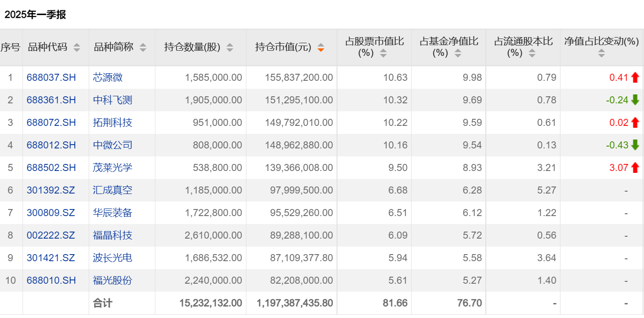The width and height of the screenshot is (644, 318).
Task: Click red up arrow in 茂莱光学 row
Action: (x=635, y=168)
